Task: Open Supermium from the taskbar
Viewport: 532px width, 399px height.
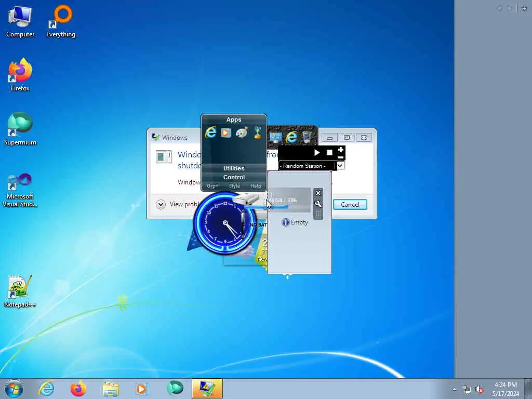Action: coord(175,389)
